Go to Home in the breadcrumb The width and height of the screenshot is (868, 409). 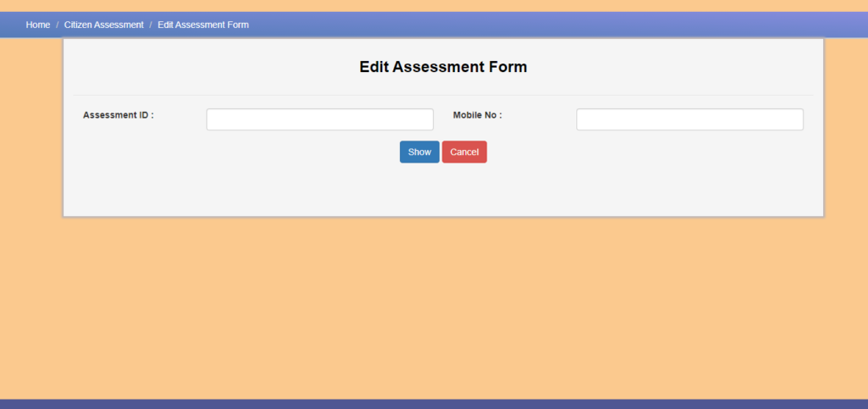(37, 25)
